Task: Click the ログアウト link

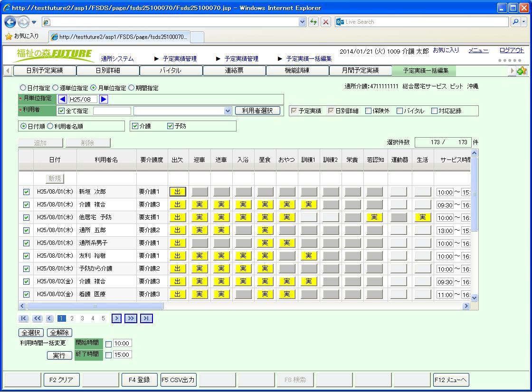Action: 512,50
